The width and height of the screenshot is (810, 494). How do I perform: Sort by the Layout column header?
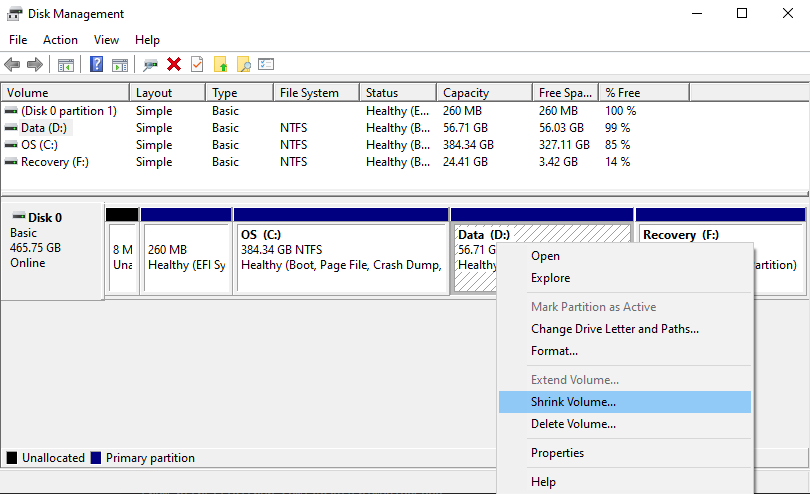pos(167,92)
